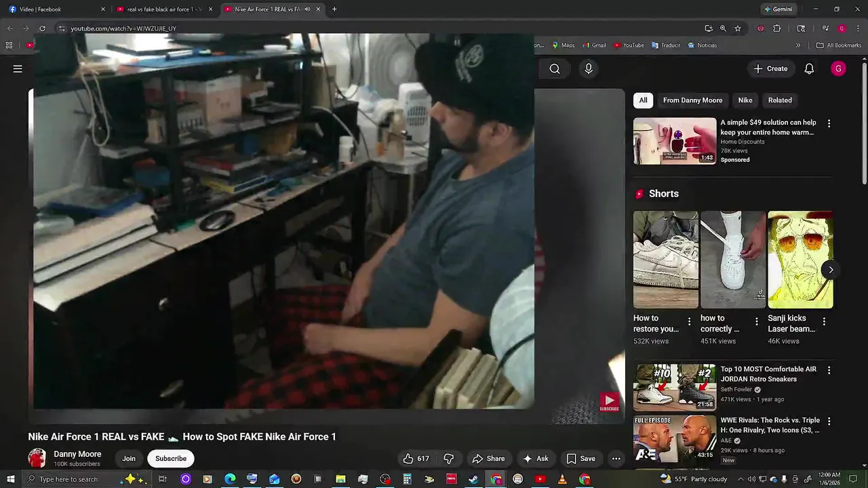Image resolution: width=868 pixels, height=488 pixels.
Task: Mute the current tab via speaker icon
Action: [307, 9]
